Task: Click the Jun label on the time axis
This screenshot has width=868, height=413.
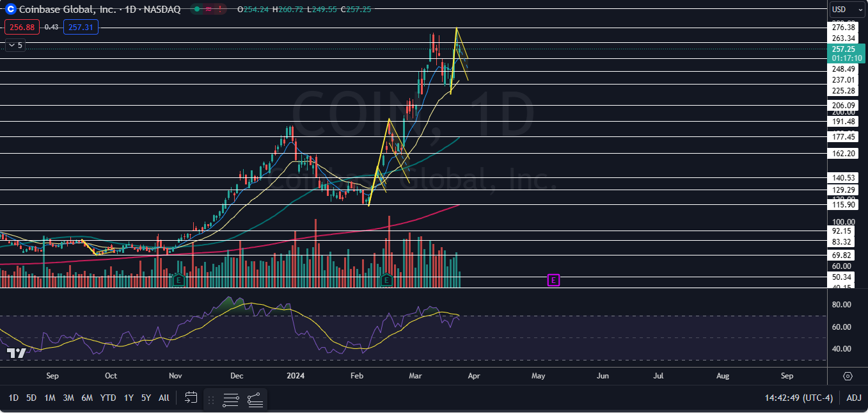Action: coord(603,376)
